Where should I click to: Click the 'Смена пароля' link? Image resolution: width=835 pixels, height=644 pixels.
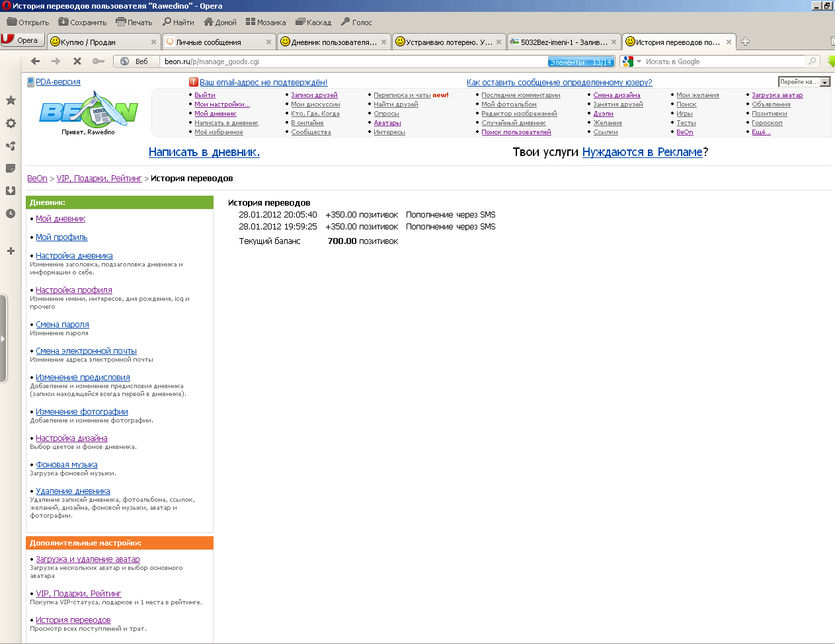pos(62,325)
